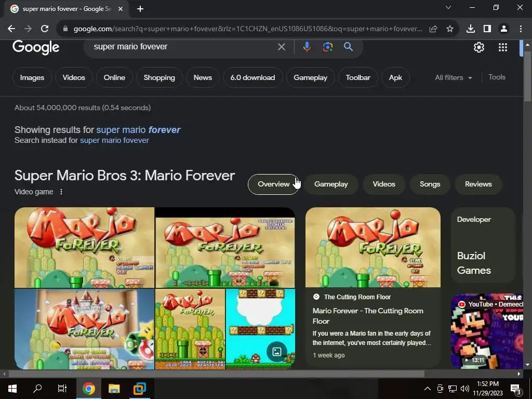Select the Apk filter chip
Image resolution: width=532 pixels, height=399 pixels.
395,77
